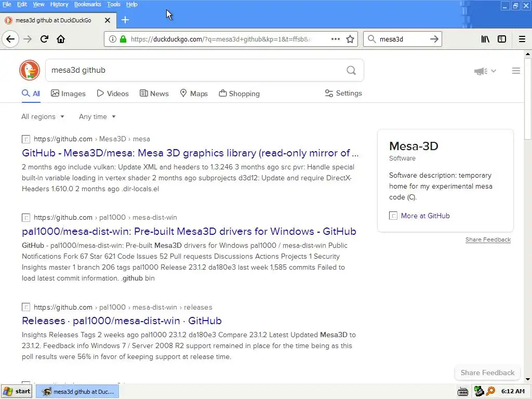Click Share Feedback link under info box
The height and width of the screenshot is (399, 532).
[488, 240]
